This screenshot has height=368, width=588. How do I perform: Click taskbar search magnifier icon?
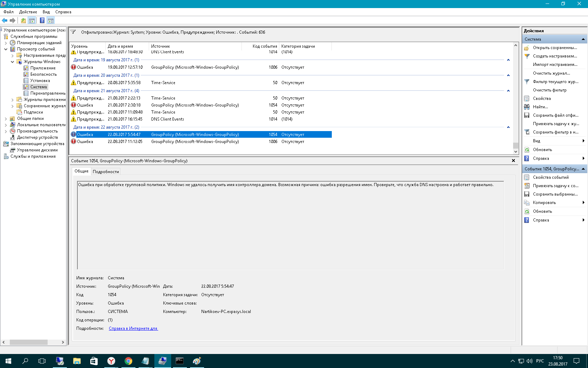click(25, 361)
